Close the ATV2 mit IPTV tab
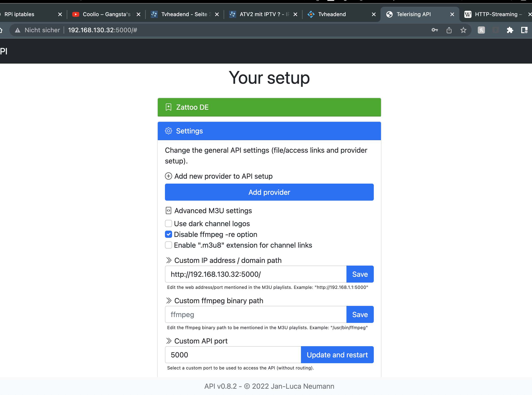This screenshot has width=532, height=395. click(x=295, y=14)
